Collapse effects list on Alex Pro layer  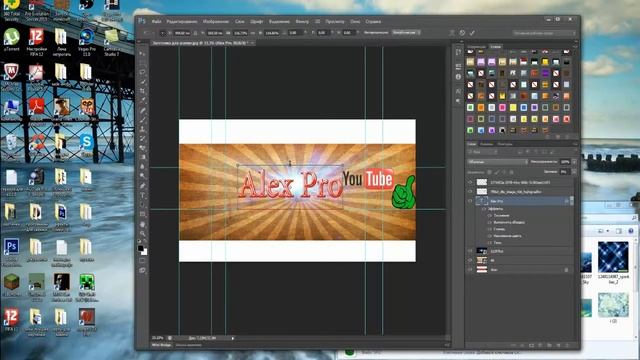[x=571, y=201]
